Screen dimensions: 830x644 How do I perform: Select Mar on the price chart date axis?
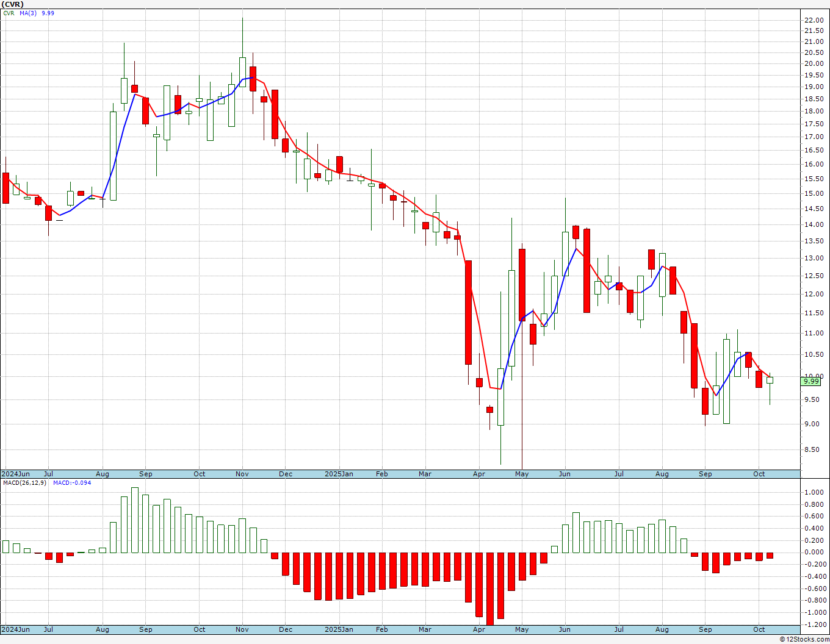(425, 474)
